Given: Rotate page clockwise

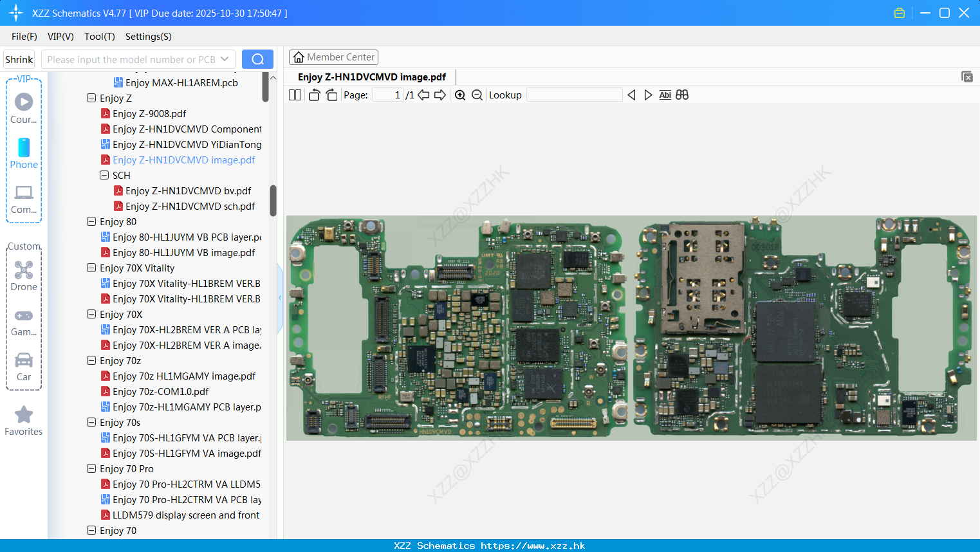Looking at the screenshot, I should pyautogui.click(x=331, y=95).
